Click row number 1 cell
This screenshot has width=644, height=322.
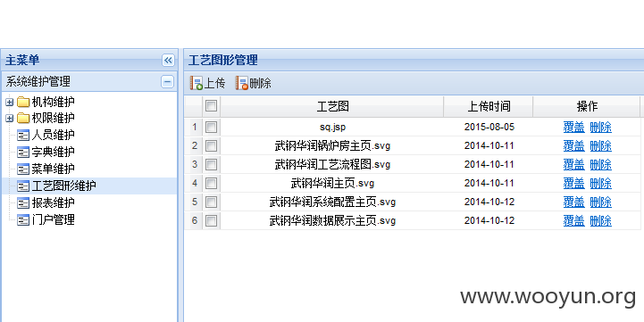194,127
